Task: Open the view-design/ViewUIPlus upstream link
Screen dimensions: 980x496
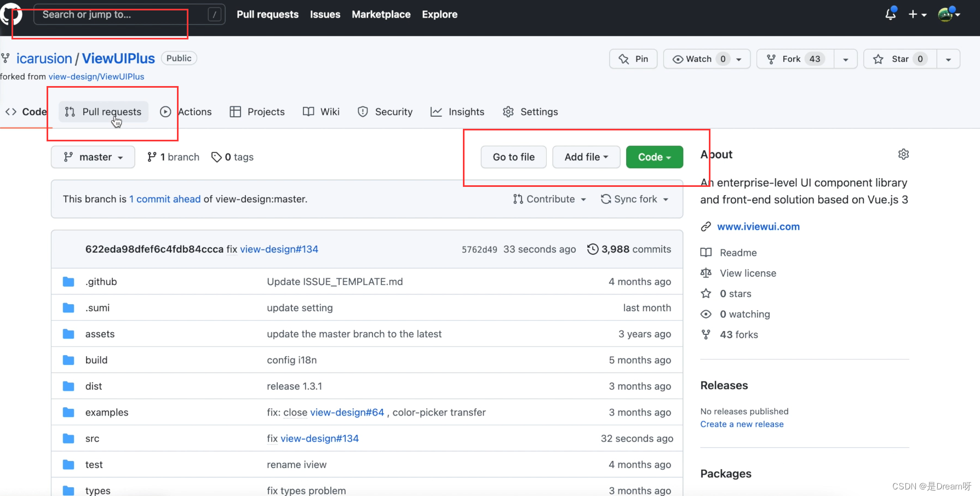Action: point(96,77)
